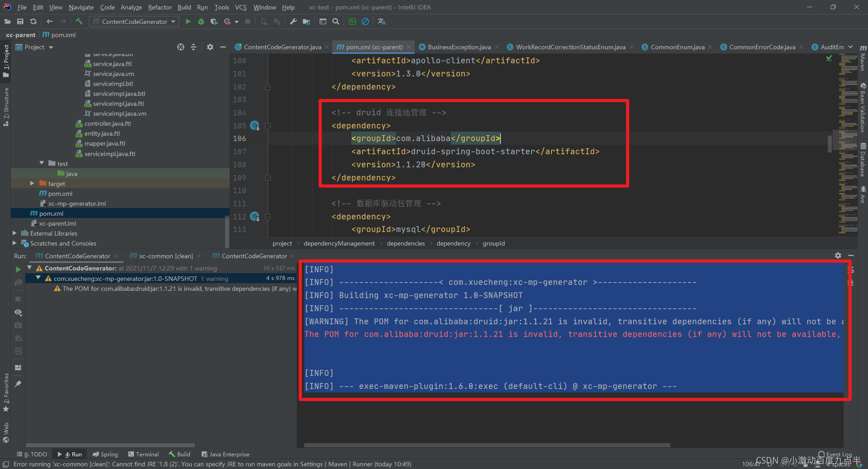Open profiler run dropdown arrow
Screen dimensions: 868x469
tap(236, 22)
